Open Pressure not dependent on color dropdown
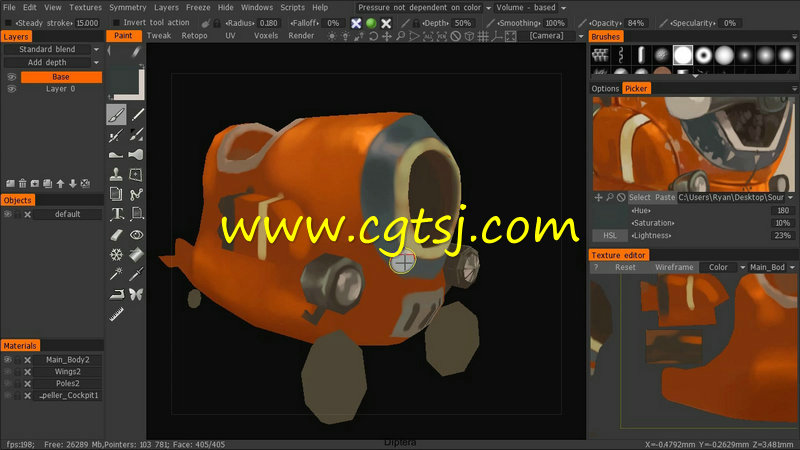The height and width of the screenshot is (450, 800). 488,8
